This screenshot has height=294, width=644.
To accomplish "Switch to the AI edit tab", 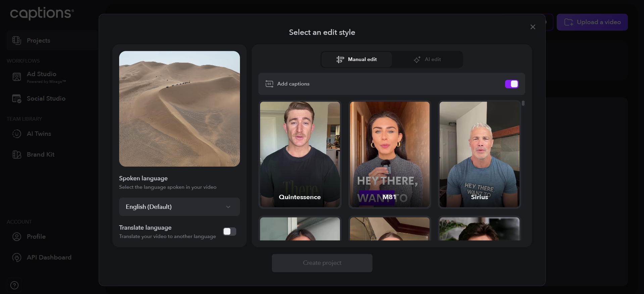I will point(428,59).
